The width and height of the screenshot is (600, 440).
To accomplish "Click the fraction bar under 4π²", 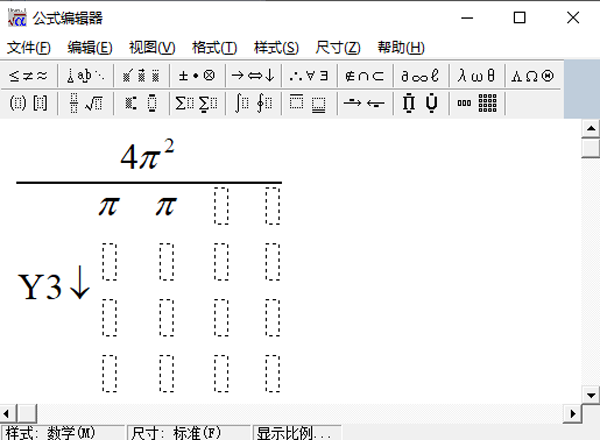I will (149, 183).
